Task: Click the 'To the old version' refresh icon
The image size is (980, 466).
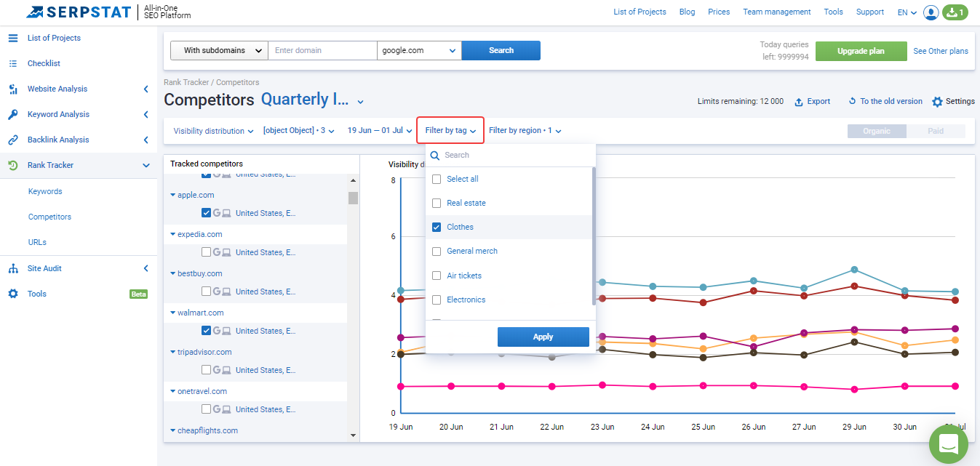Action: point(853,102)
